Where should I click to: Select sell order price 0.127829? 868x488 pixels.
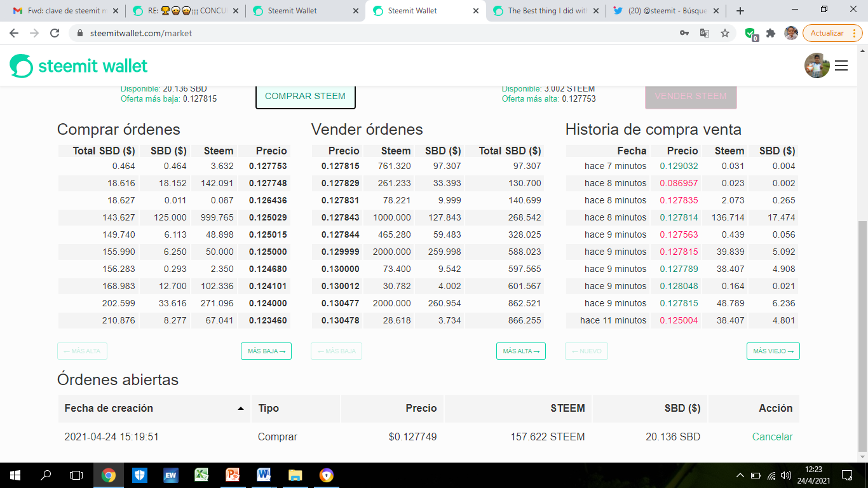(341, 183)
